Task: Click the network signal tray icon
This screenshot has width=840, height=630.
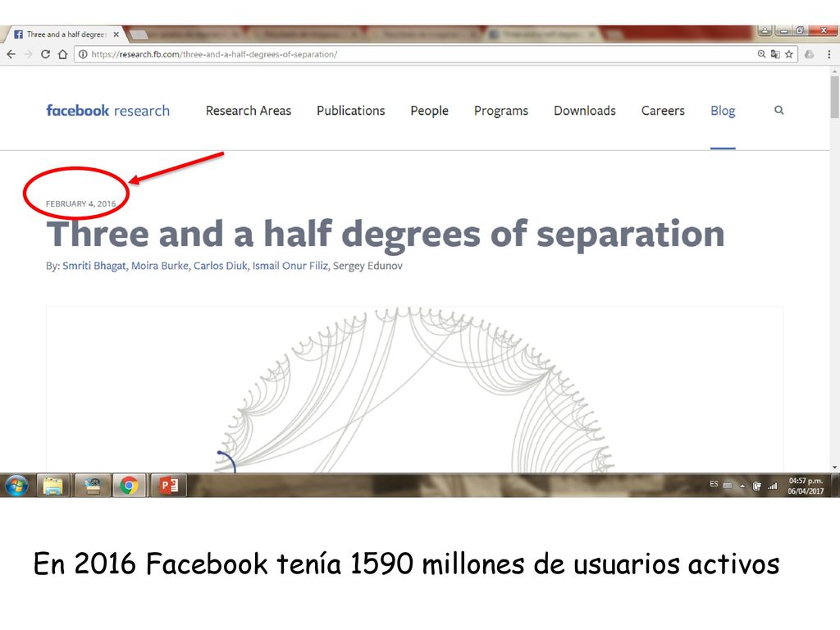Action: pos(772,486)
